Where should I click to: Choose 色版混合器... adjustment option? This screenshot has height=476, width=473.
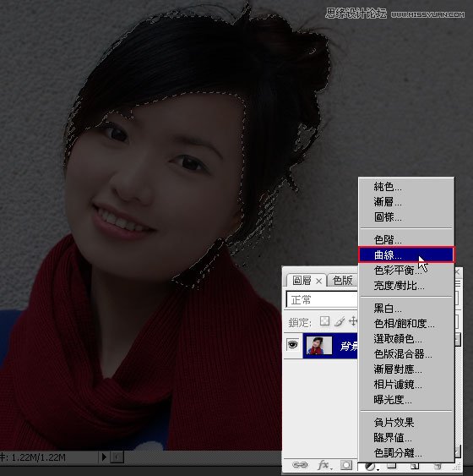point(406,354)
